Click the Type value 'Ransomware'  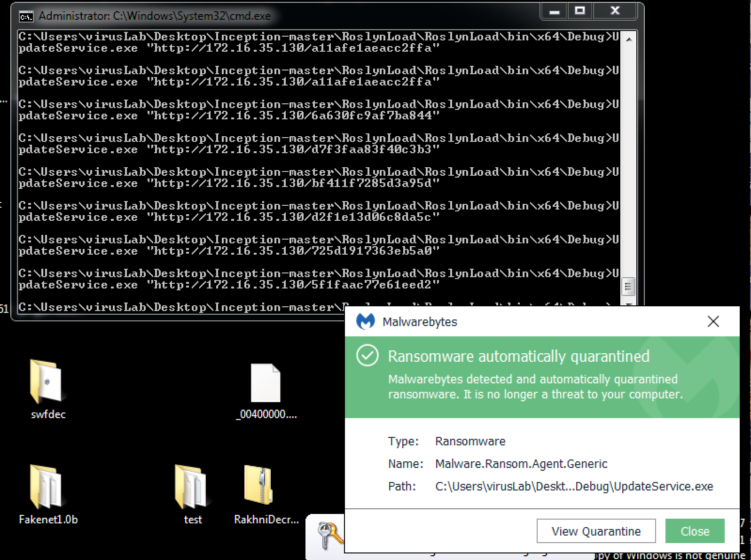pyautogui.click(x=470, y=441)
